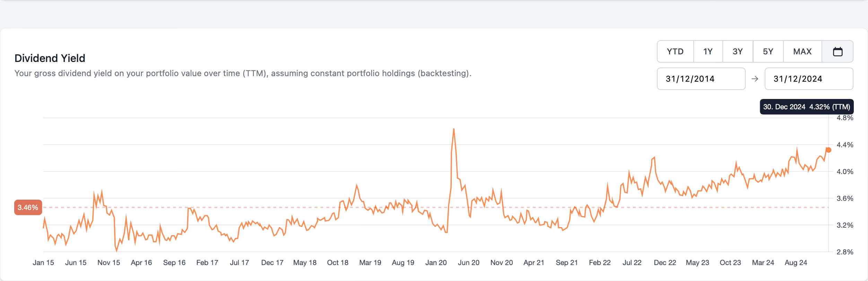Select the YTD time range

(675, 52)
